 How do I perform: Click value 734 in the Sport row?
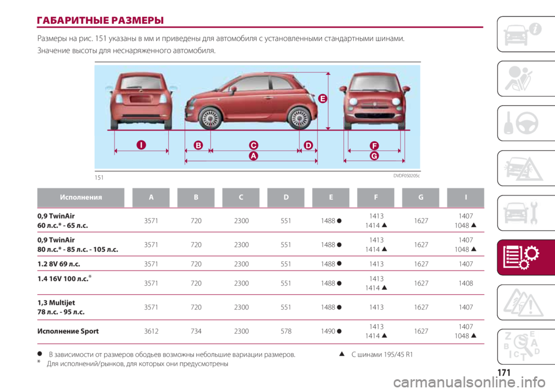click(196, 331)
